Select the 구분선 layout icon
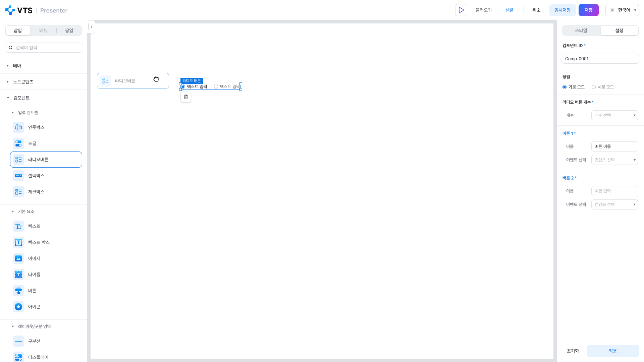This screenshot has height=362, width=644. click(x=18, y=341)
